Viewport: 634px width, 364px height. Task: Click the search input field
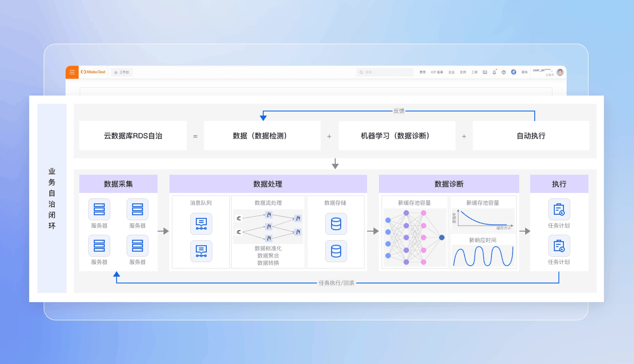click(x=385, y=72)
